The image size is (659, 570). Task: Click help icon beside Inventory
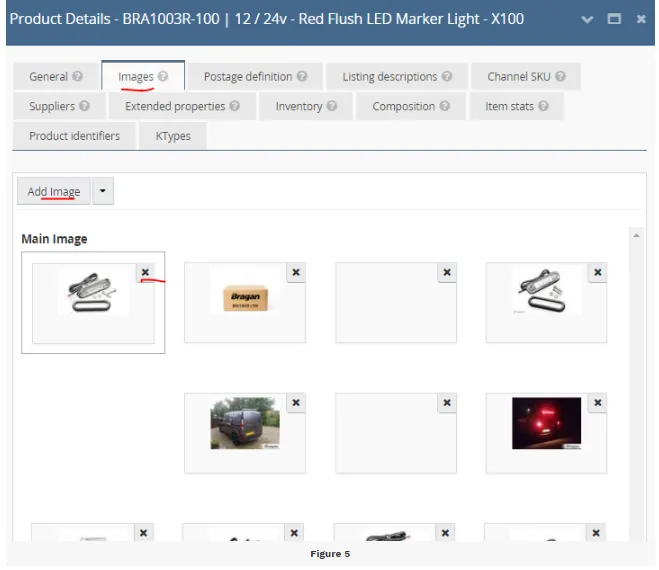[332, 106]
